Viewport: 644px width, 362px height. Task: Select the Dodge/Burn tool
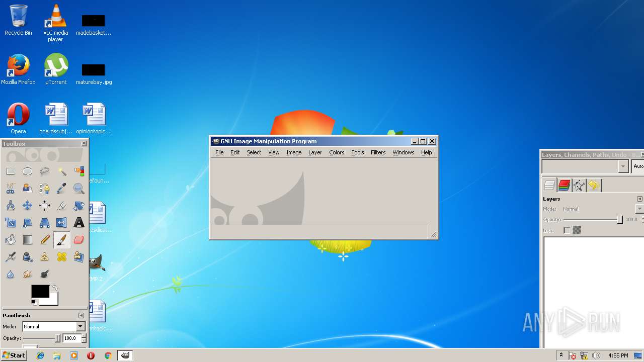tap(45, 274)
